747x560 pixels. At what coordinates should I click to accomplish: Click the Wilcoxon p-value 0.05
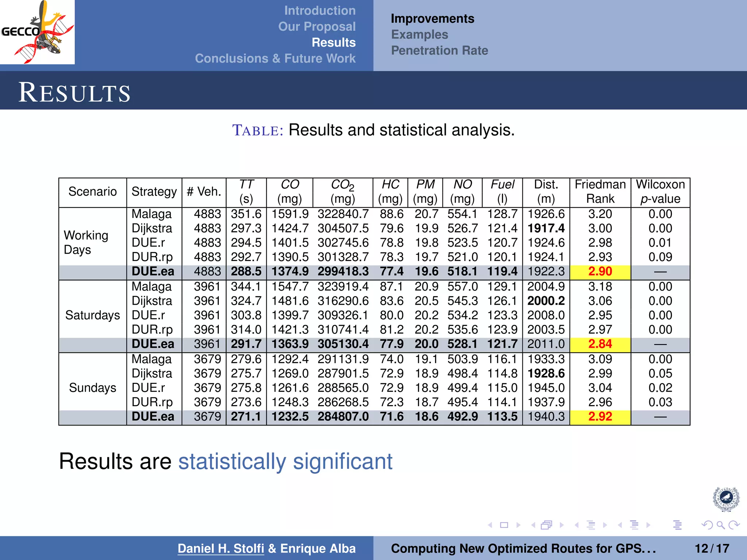tap(660, 373)
